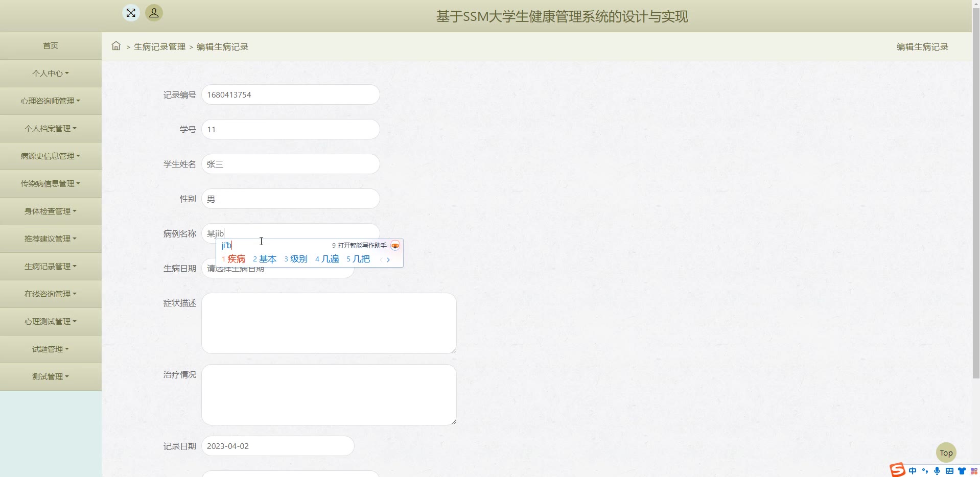Expand the 个人中心 menu
This screenshot has height=477, width=980.
coord(51,73)
